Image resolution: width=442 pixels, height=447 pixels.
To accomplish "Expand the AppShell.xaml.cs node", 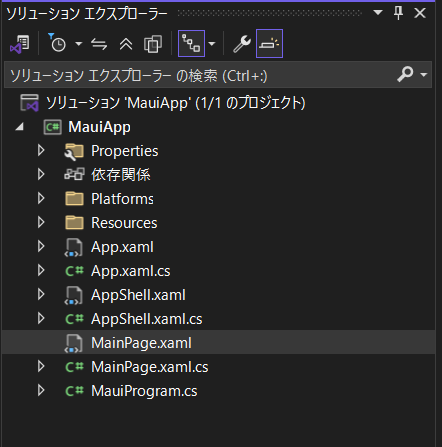I will click(41, 319).
